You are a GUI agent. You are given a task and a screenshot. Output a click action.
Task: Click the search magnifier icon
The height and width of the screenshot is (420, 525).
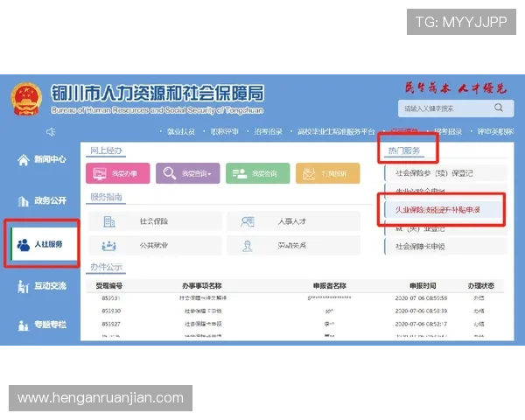coord(498,108)
